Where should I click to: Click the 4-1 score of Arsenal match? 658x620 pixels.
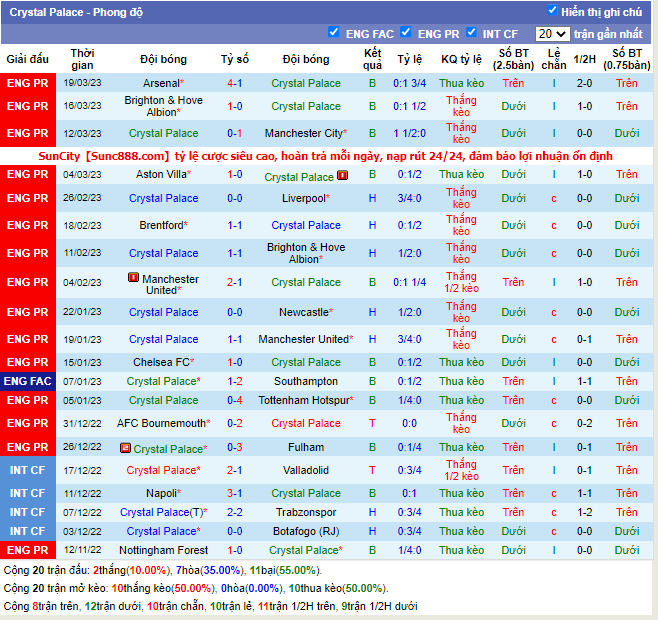click(235, 83)
